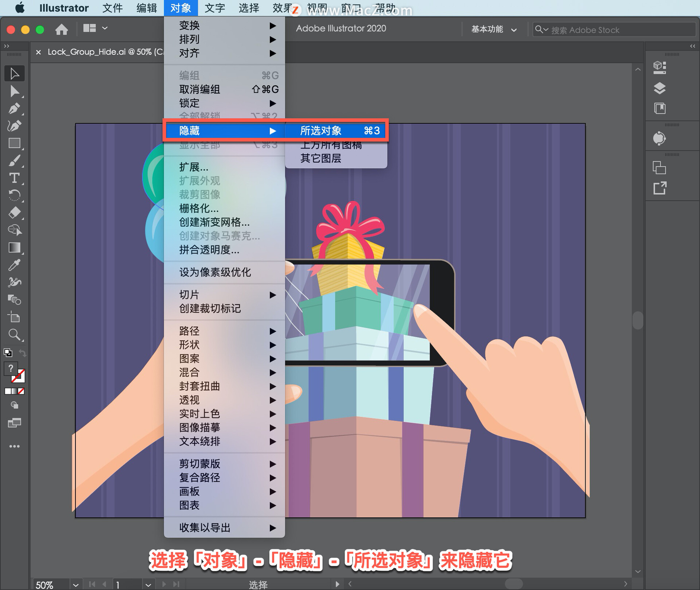Open the 窗口 menu in the menu bar
The image size is (700, 590).
(x=350, y=8)
